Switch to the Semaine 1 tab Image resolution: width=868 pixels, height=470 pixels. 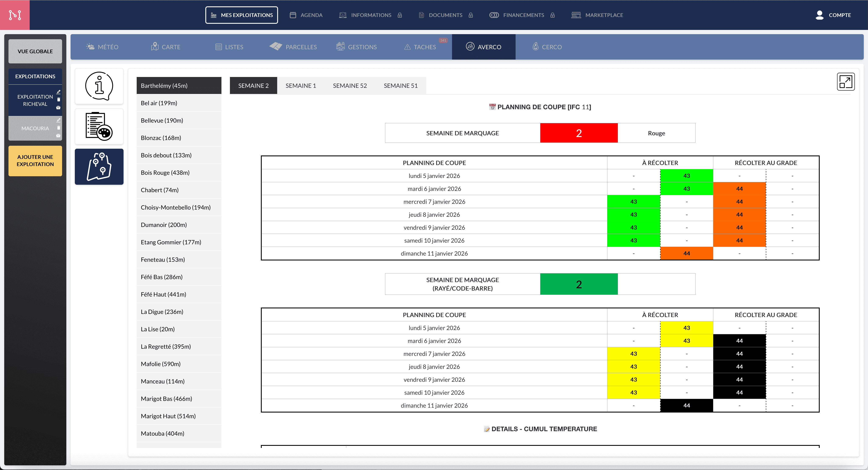click(x=300, y=86)
